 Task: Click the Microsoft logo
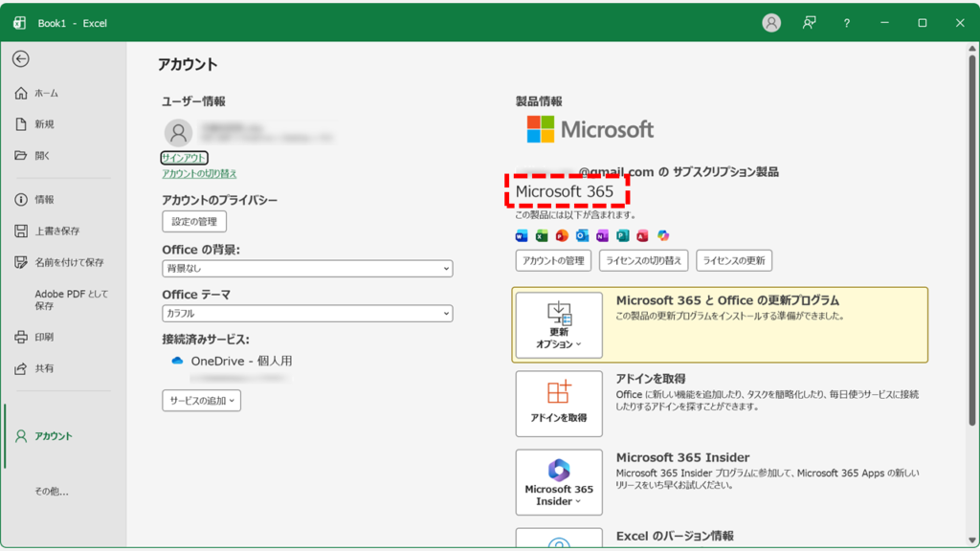590,129
